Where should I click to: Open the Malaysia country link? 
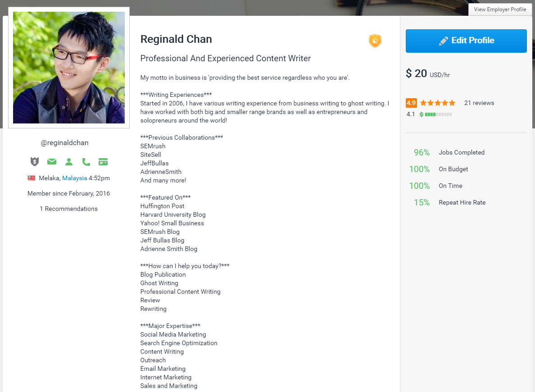click(x=74, y=178)
